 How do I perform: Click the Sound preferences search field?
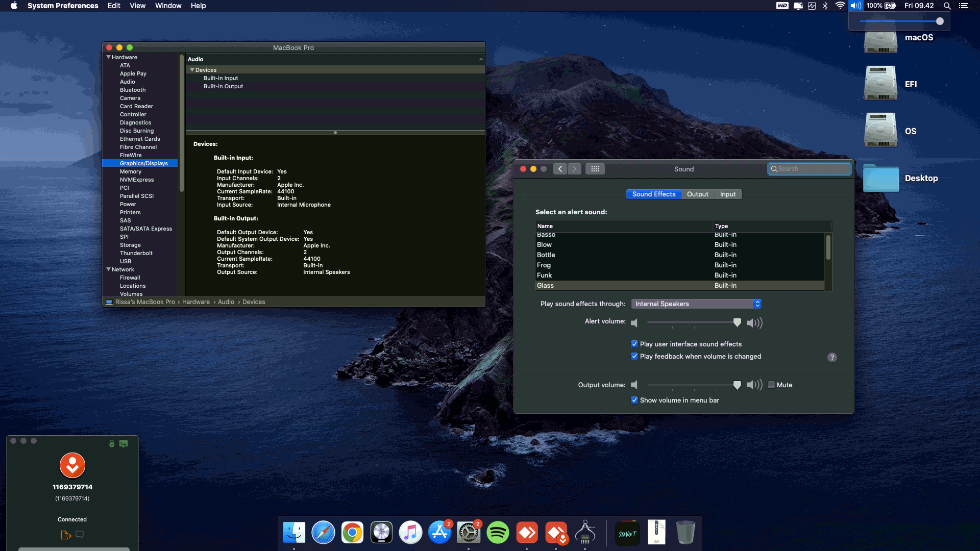(x=810, y=169)
